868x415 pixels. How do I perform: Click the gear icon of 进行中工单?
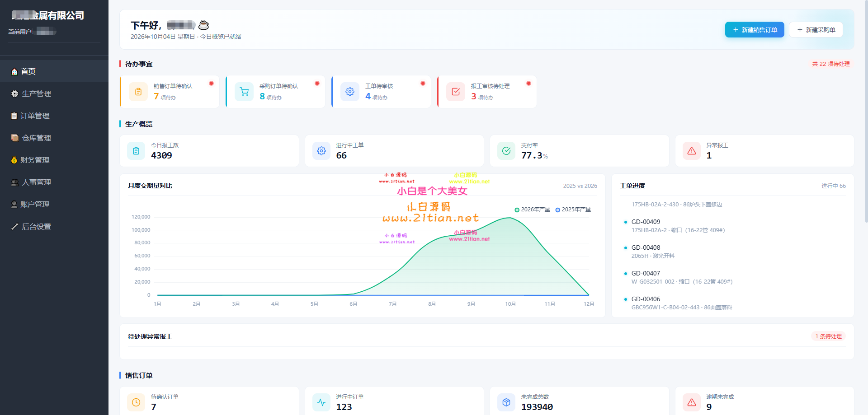(x=321, y=151)
